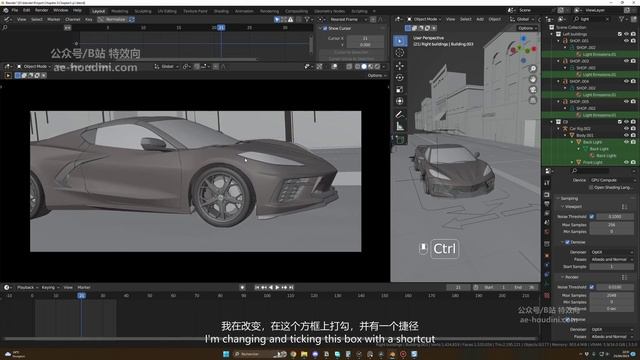Open the Render menu

pyautogui.click(x=41, y=10)
